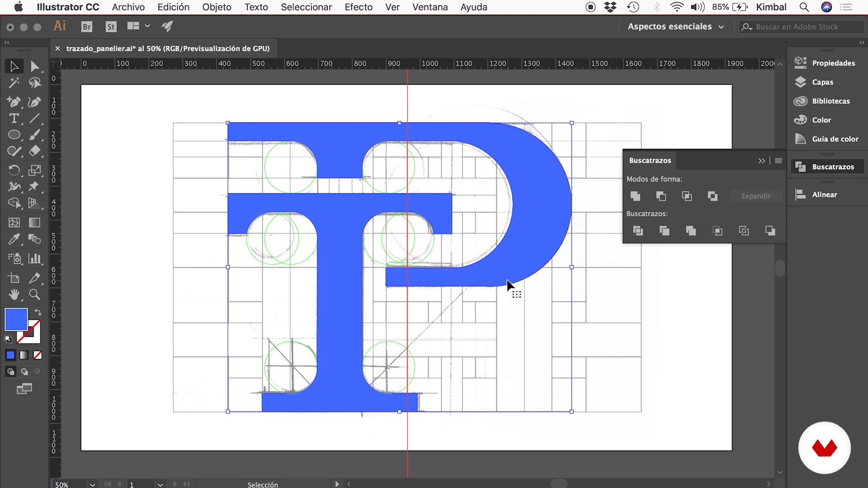This screenshot has height=488, width=868.
Task: Activate the Type tool
Action: (14, 118)
